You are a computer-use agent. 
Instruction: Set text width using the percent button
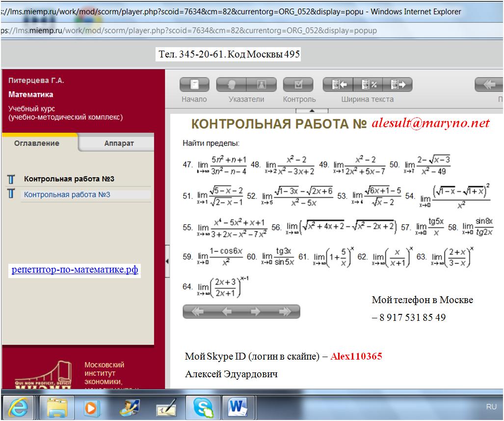(368, 84)
